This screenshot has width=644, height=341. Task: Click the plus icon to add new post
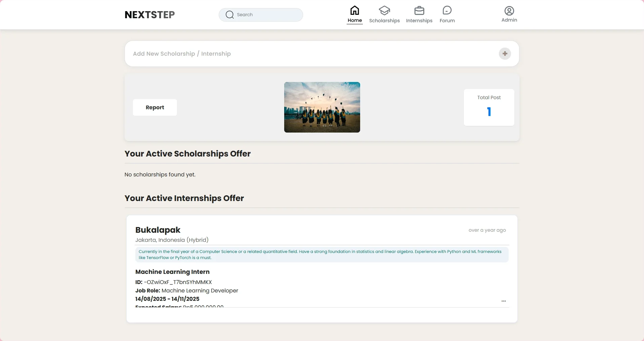click(505, 54)
